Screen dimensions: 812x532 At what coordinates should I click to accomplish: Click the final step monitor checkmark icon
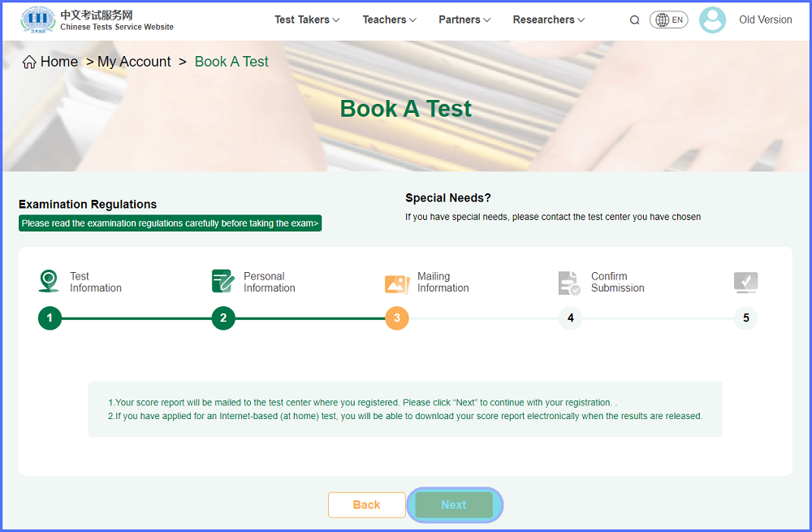point(745,282)
